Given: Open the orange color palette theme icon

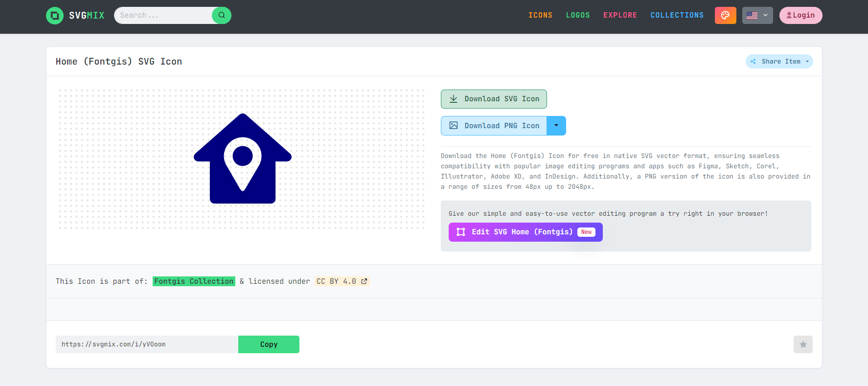Looking at the screenshot, I should point(725,15).
